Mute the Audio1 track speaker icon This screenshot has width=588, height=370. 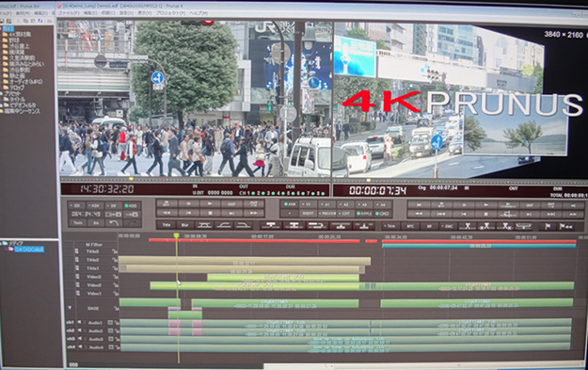[80, 322]
